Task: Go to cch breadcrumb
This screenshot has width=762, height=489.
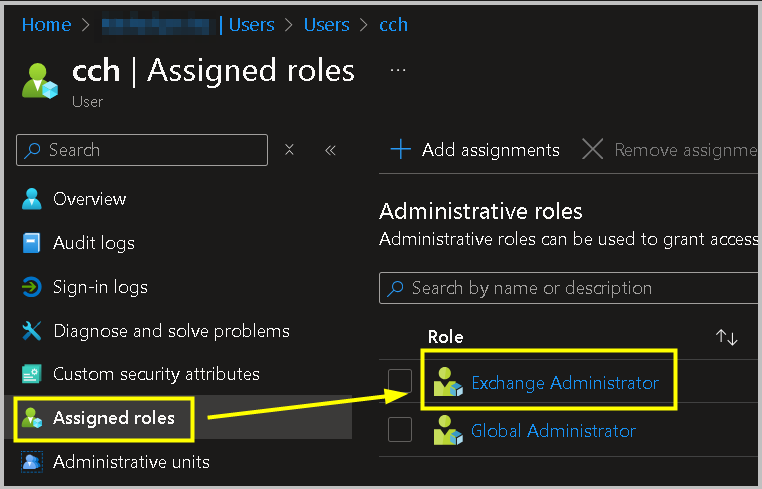Action: click(x=393, y=24)
